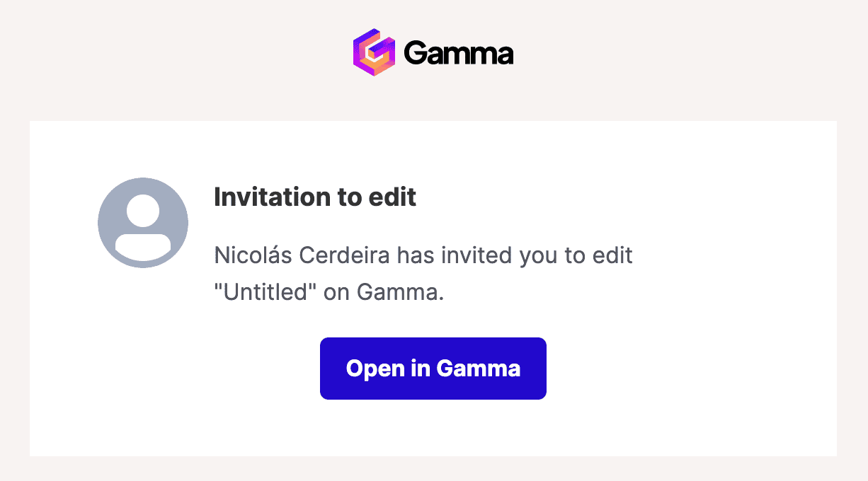
Task: Click the Gamma wordmark text in header
Action: click(459, 53)
